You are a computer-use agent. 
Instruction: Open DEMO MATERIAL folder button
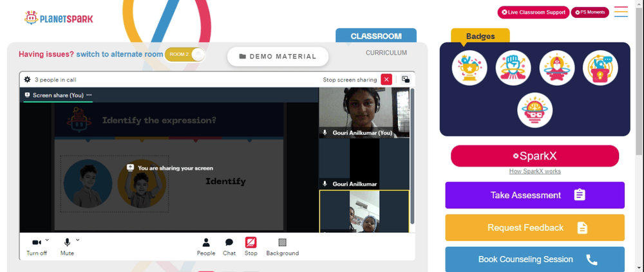pos(278,57)
